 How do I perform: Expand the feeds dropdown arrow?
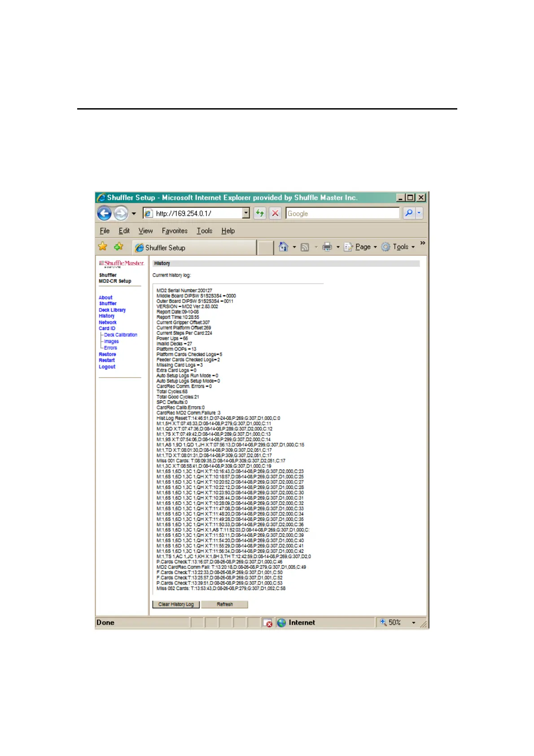(316, 247)
